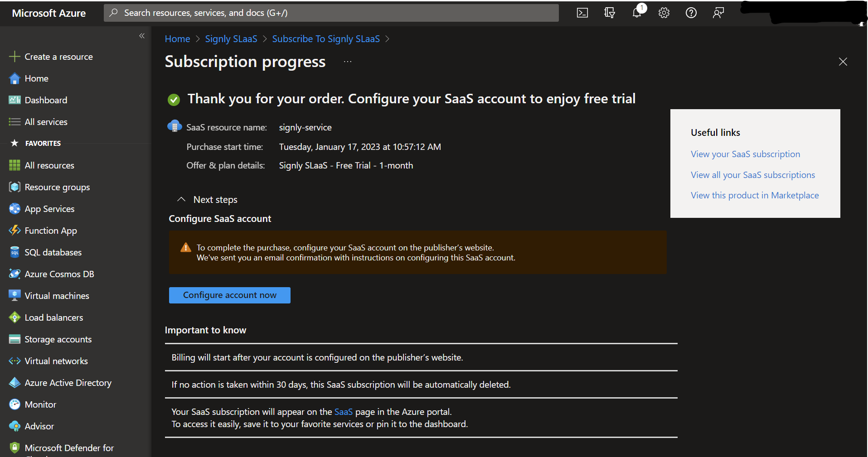Click the Function App lightning icon
868x457 pixels.
coord(15,231)
